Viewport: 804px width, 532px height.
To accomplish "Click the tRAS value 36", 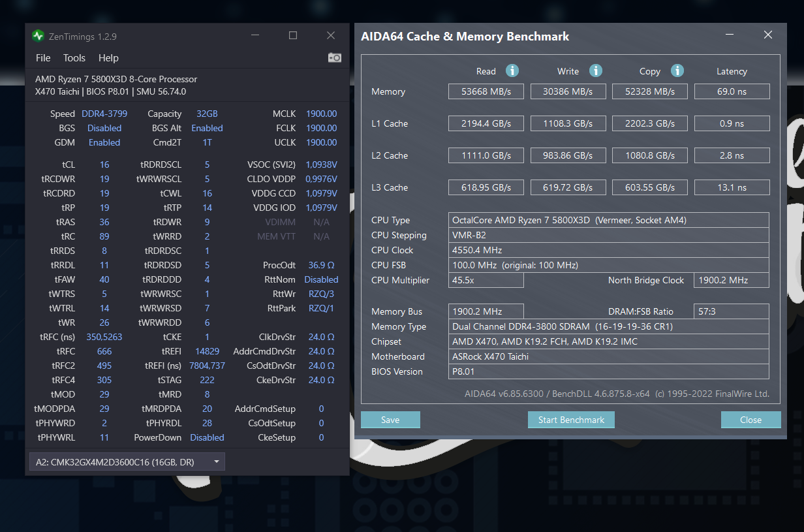I will pos(104,222).
